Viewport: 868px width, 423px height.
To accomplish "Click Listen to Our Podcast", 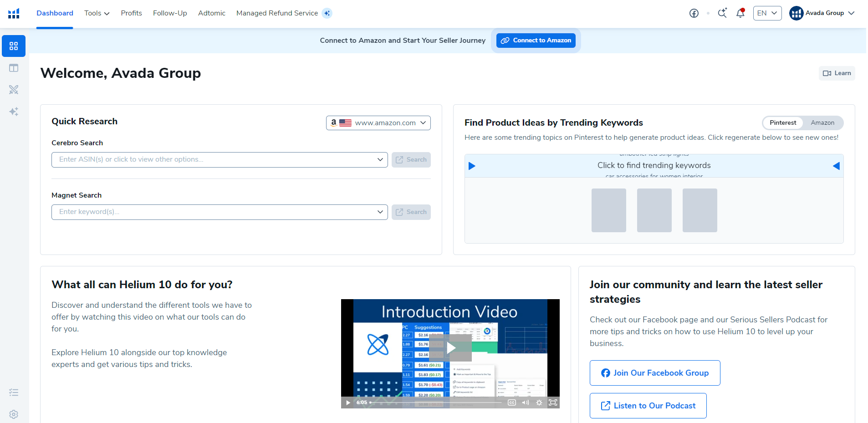I will coord(648,406).
